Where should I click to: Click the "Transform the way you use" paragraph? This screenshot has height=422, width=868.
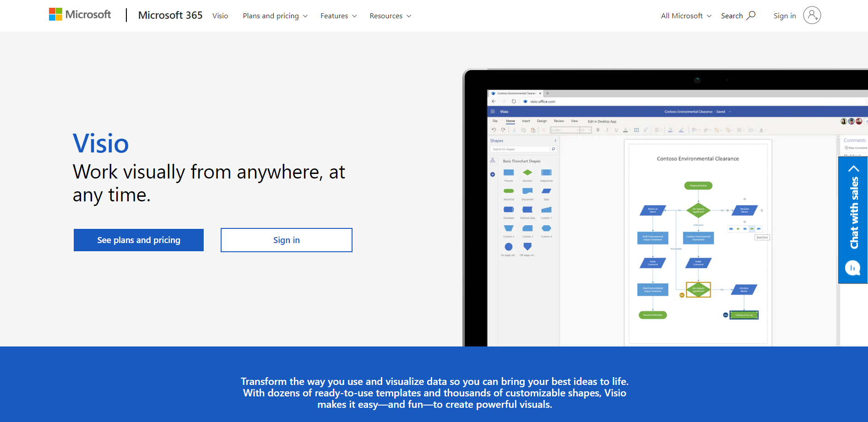click(x=434, y=393)
